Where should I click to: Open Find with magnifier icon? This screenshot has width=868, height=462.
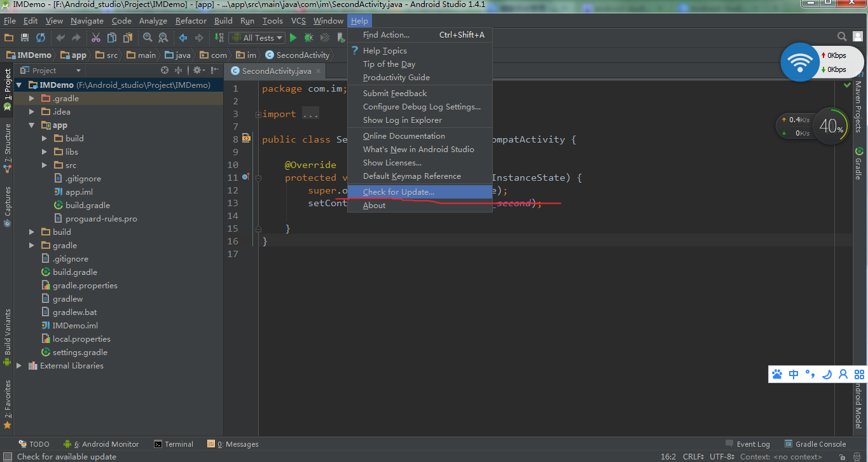point(148,38)
